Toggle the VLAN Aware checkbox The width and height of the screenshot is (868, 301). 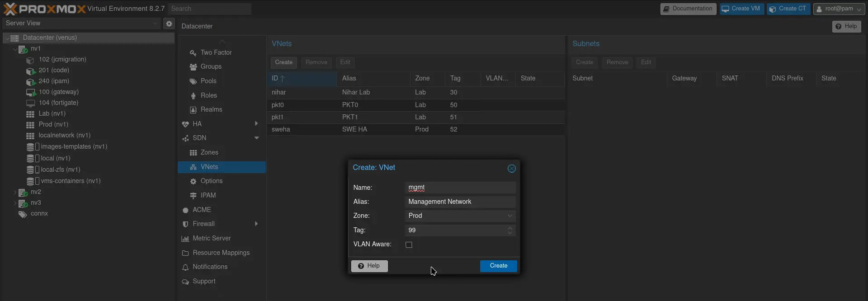(x=409, y=245)
